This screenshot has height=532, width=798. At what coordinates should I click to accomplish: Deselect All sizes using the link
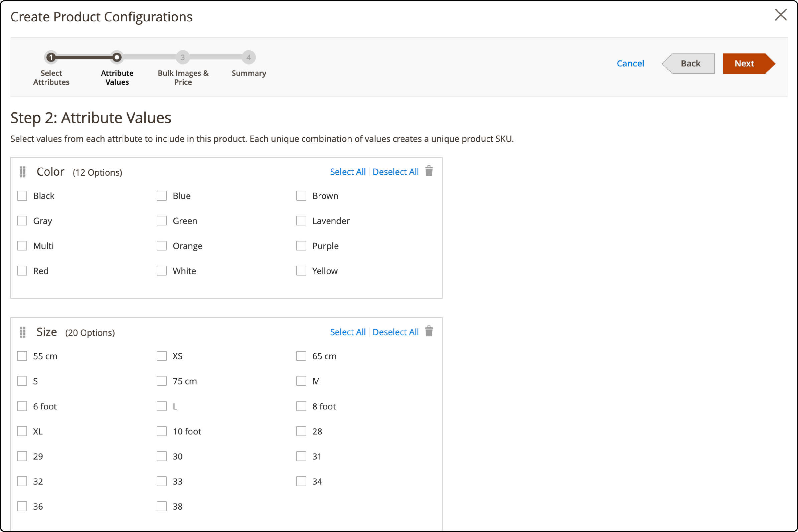pos(395,332)
